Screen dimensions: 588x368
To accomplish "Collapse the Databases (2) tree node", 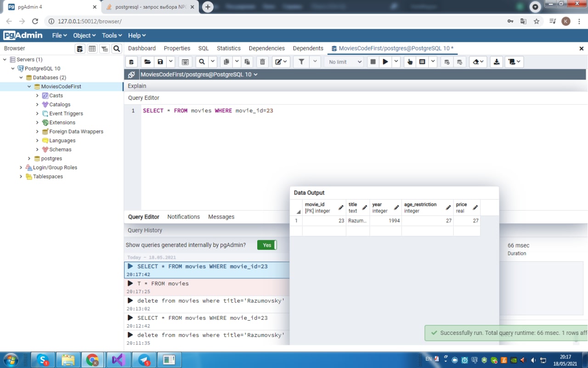I will pyautogui.click(x=21, y=77).
